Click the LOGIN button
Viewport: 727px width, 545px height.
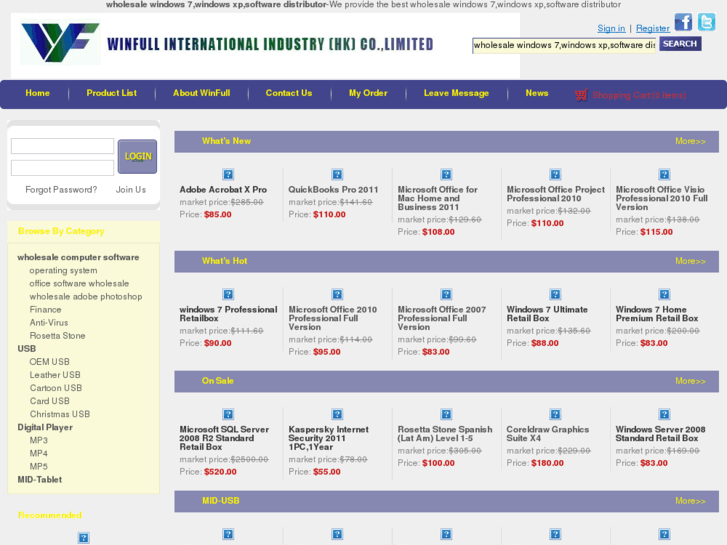(137, 156)
